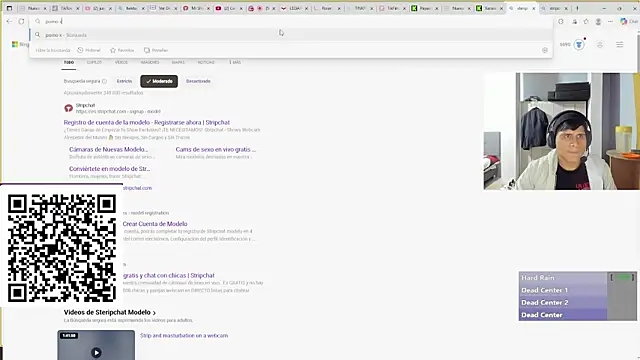Open 'Registro de cuenta de la modelo' link

(x=147, y=122)
